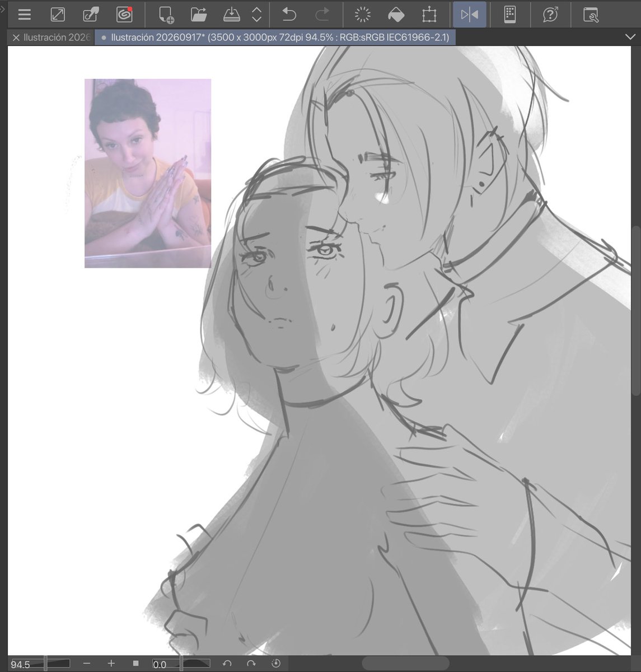Click the vertical canvas scrollbar thumb
Screen dimensions: 641x672
click(637, 311)
